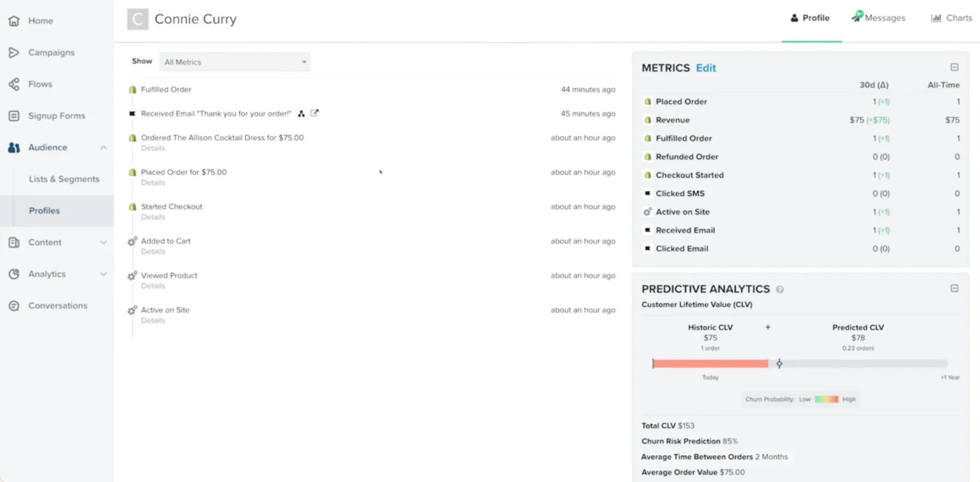Click the Edit link next to Metrics
The height and width of the screenshot is (482, 980).
(x=706, y=68)
